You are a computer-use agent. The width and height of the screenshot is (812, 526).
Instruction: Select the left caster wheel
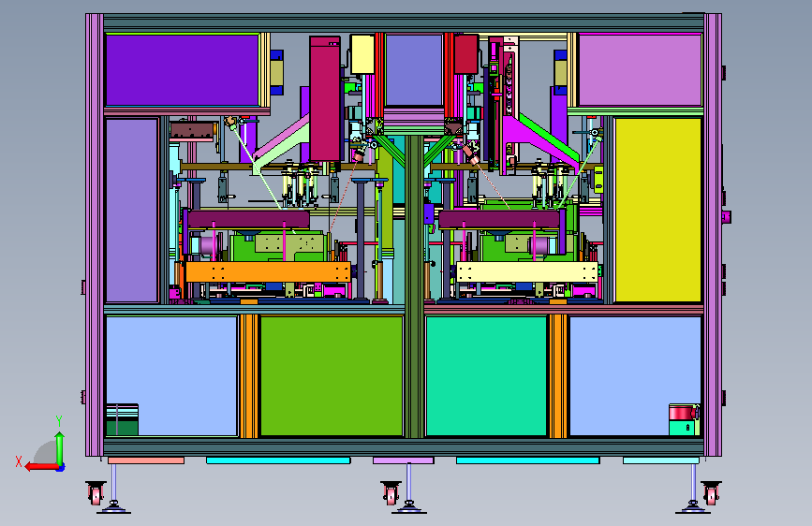tap(96, 493)
